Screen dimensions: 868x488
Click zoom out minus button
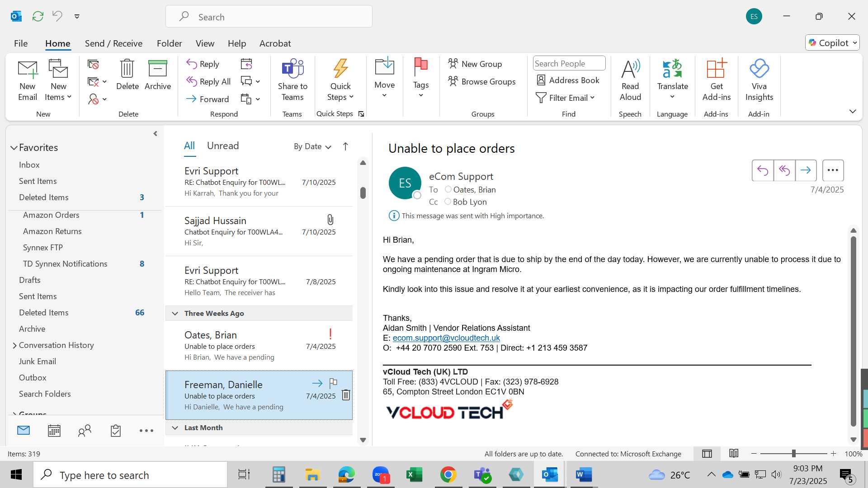click(x=754, y=454)
